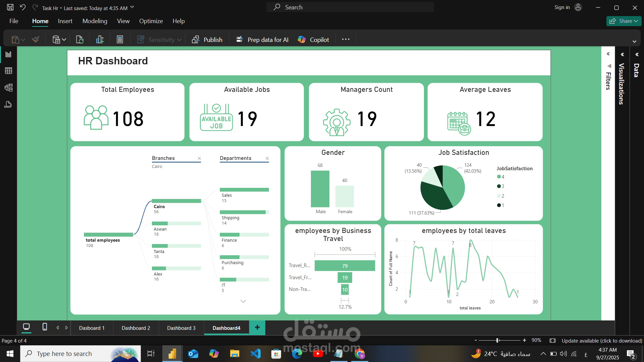Screen dimensions: 644x362
Task: Refresh the data with the refresh icon
Action: (x=79, y=39)
